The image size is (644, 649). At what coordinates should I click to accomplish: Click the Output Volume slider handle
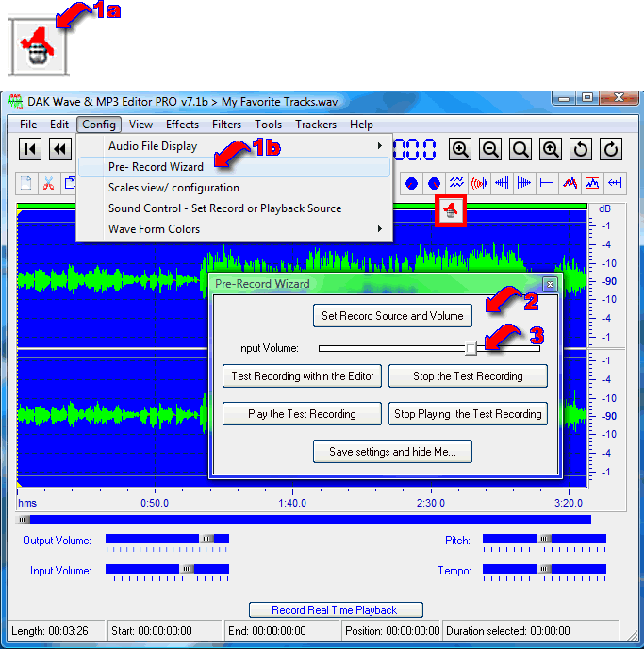[x=206, y=539]
